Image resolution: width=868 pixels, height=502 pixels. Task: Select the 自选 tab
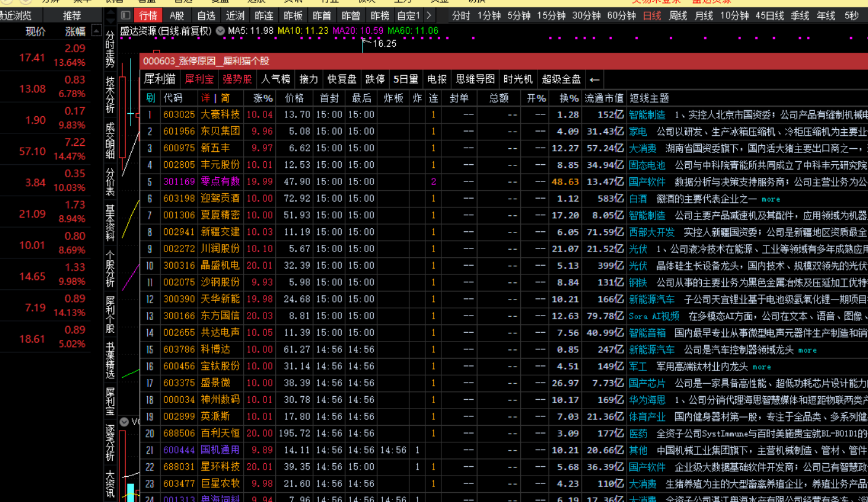206,15
